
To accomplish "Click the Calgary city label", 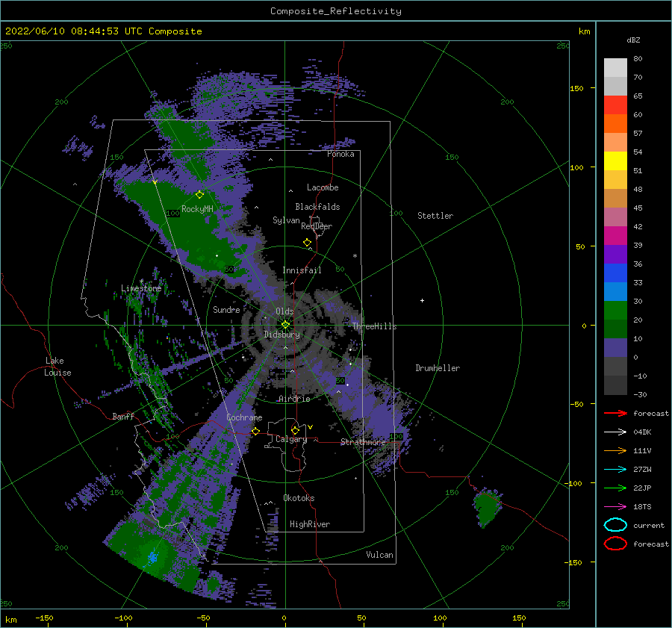I will tap(291, 439).
